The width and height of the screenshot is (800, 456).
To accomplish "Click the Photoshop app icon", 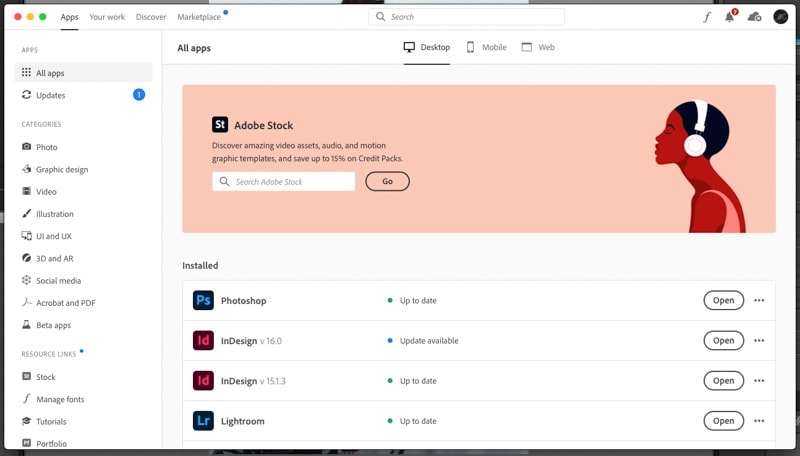I will click(203, 300).
